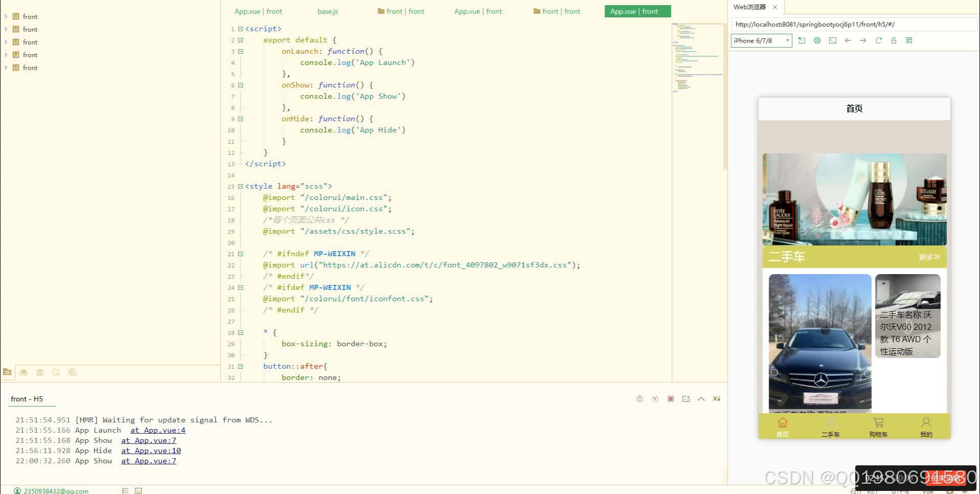Open the 沃尔沃V60 car card
This screenshot has width=980, height=494.
point(907,316)
